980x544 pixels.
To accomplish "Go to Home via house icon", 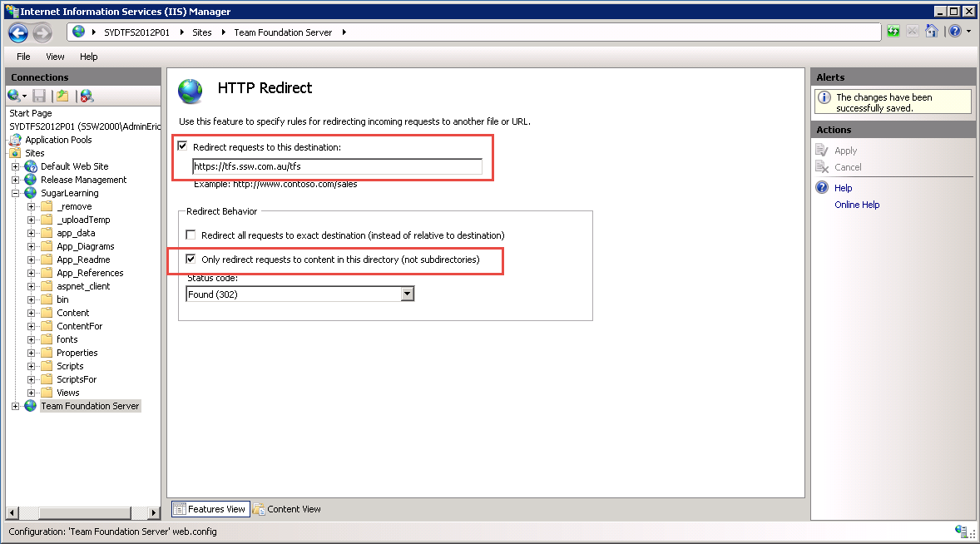I will (932, 32).
